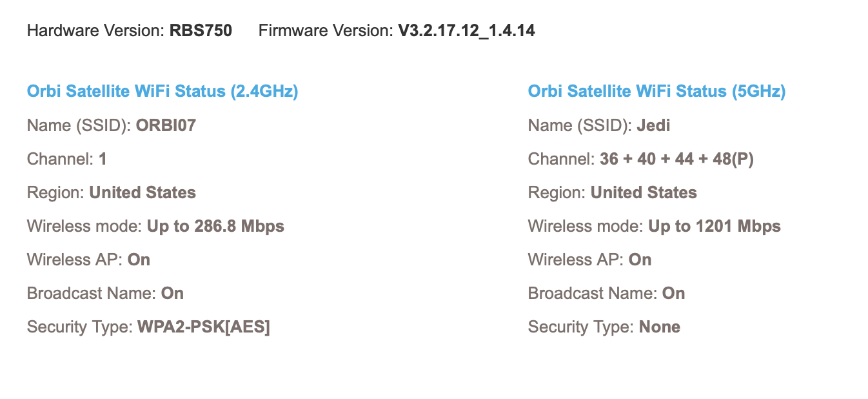
Task: Click the Orbi Satellite WiFi Status (5GHz) heading
Action: [x=656, y=92]
